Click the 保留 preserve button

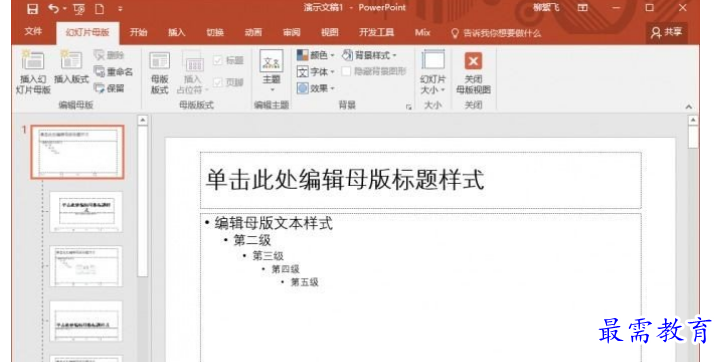pyautogui.click(x=109, y=88)
